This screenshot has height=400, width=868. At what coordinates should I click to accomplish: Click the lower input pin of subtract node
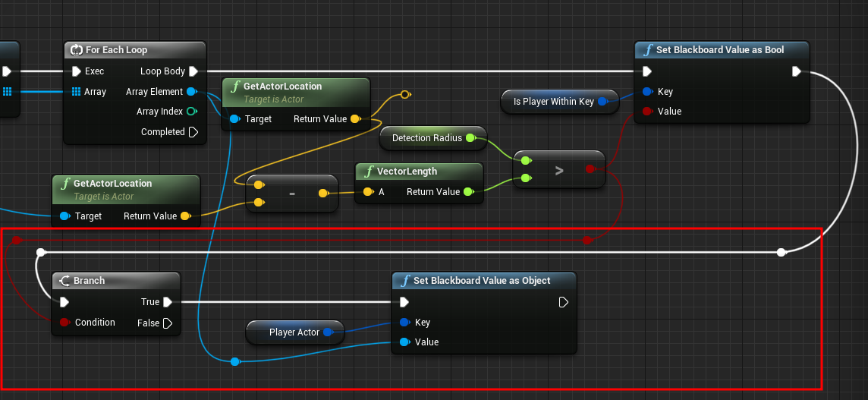click(259, 202)
